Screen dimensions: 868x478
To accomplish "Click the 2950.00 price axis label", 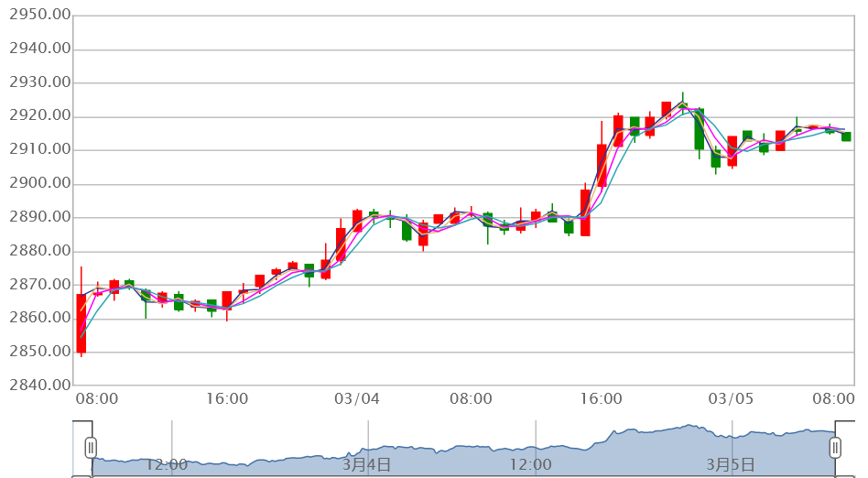I will pyautogui.click(x=40, y=15).
